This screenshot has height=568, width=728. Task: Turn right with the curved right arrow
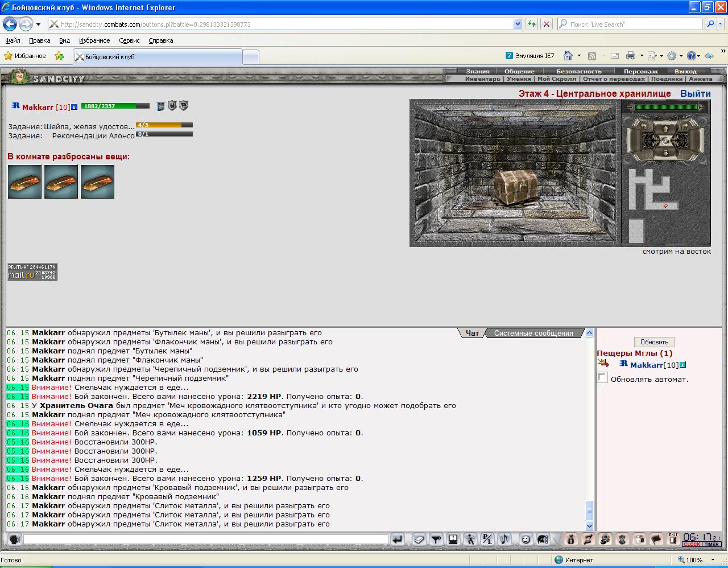685,126
